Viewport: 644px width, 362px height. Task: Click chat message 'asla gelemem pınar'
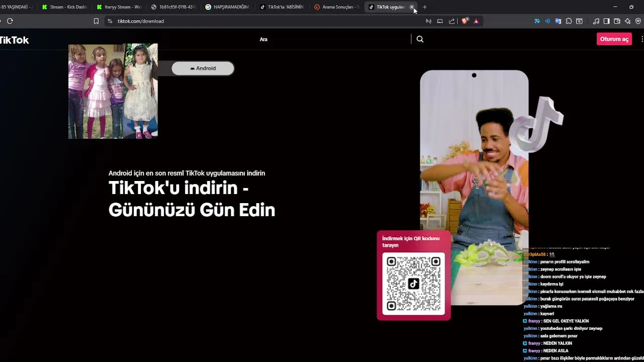tap(559, 336)
